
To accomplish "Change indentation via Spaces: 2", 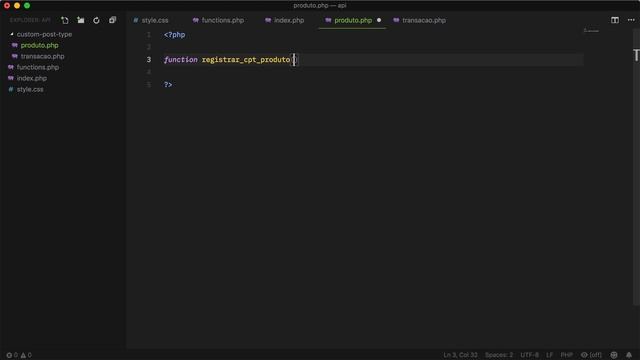I will pos(499,355).
